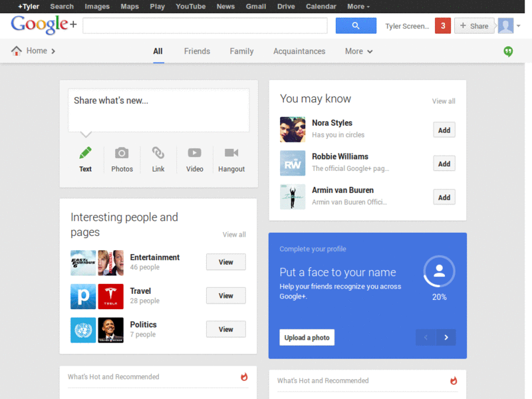Open the Nora Styles name link

332,123
